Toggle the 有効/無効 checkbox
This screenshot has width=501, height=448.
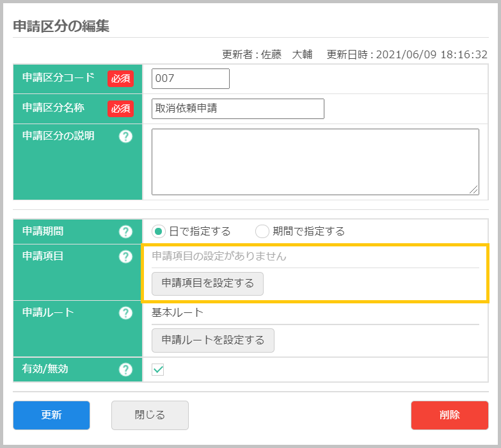[158, 370]
